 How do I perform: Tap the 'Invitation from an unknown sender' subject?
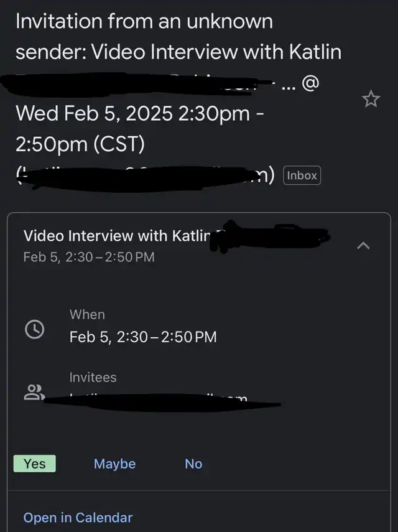144,21
